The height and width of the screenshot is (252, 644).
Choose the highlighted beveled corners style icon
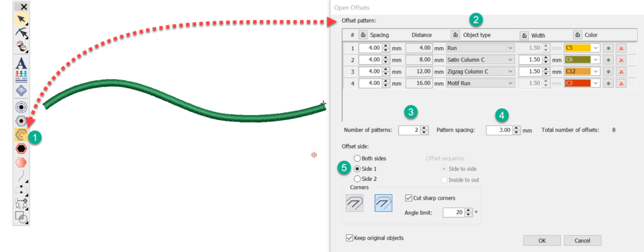[384, 202]
